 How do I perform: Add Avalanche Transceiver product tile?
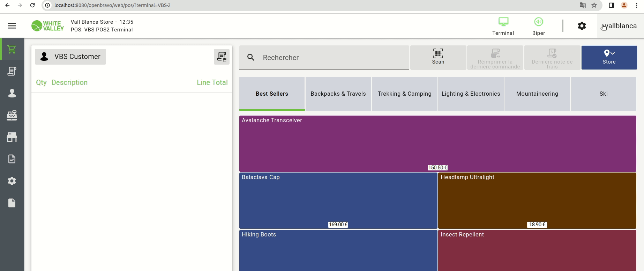point(437,144)
